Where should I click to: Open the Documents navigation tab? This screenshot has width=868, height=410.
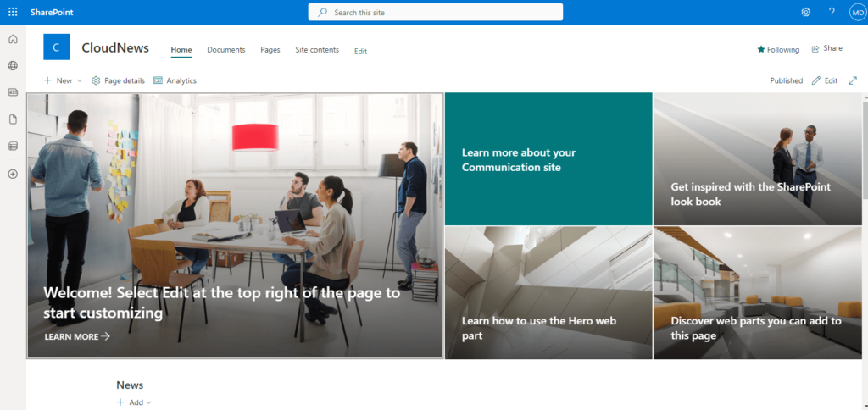pos(225,50)
